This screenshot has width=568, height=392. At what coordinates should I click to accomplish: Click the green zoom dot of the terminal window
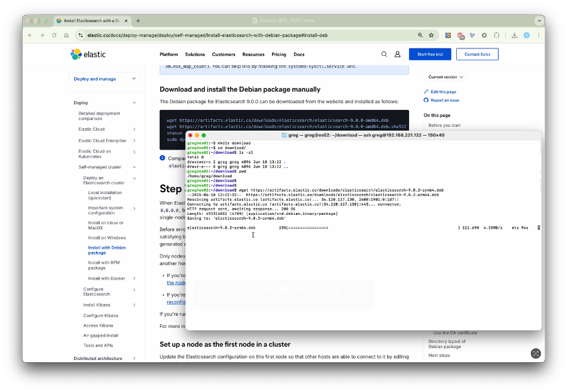coord(204,135)
